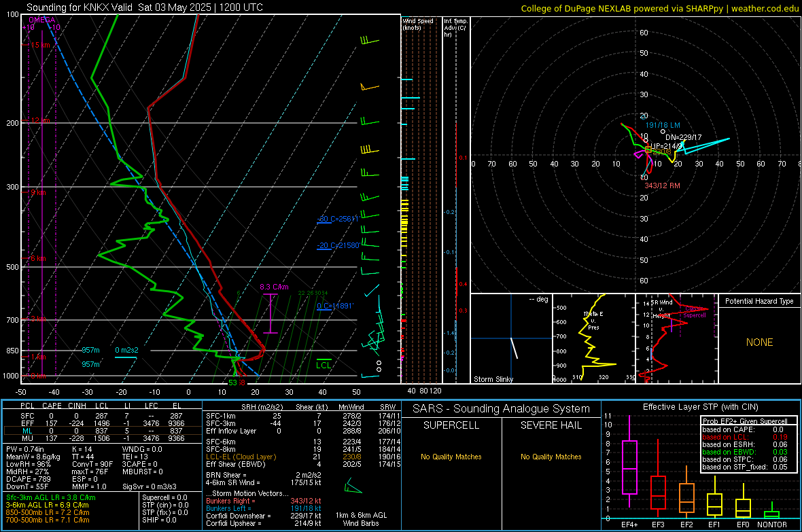Select the UP=214/9 hodograph label
The image size is (802, 532).
666,146
